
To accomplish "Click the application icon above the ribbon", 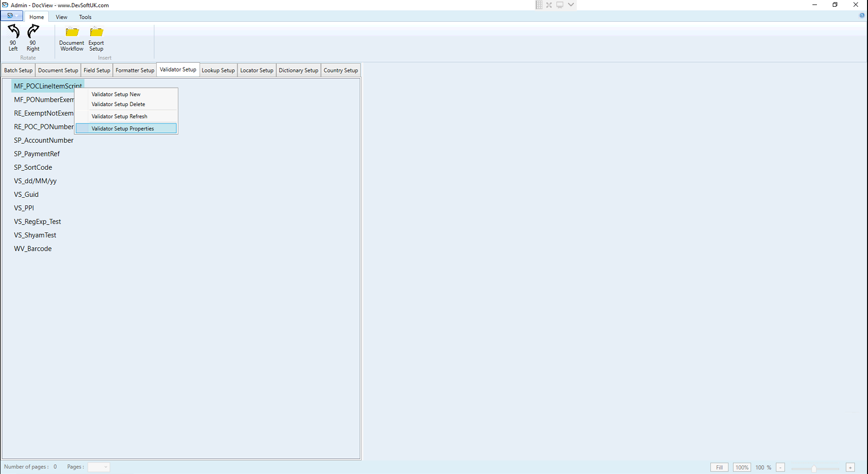I will click(x=9, y=15).
